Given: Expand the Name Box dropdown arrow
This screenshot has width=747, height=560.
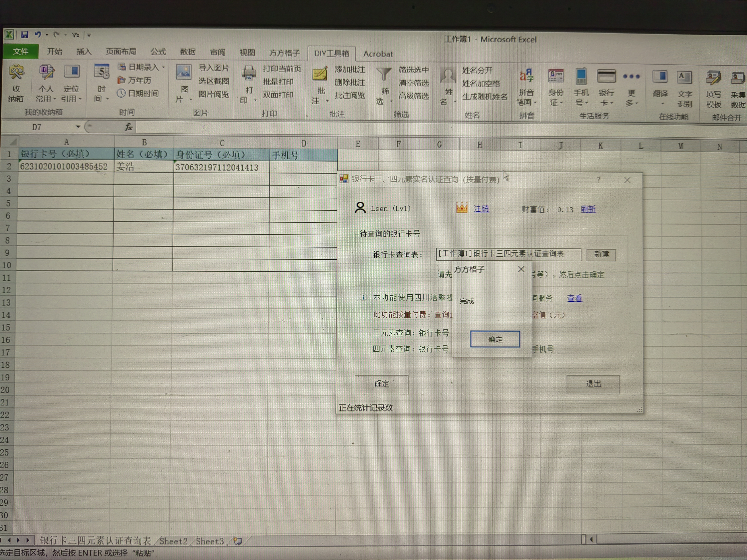Looking at the screenshot, I should click(78, 127).
